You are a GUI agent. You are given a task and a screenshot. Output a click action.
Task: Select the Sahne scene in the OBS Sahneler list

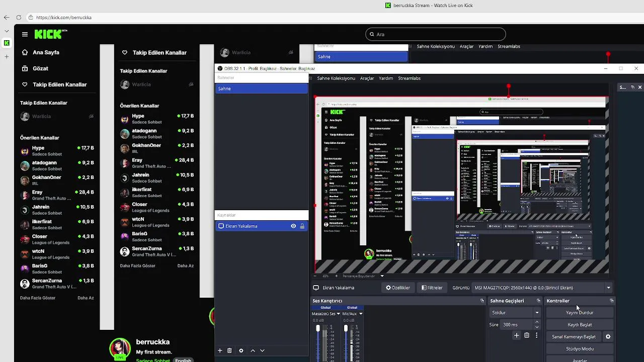(261, 88)
